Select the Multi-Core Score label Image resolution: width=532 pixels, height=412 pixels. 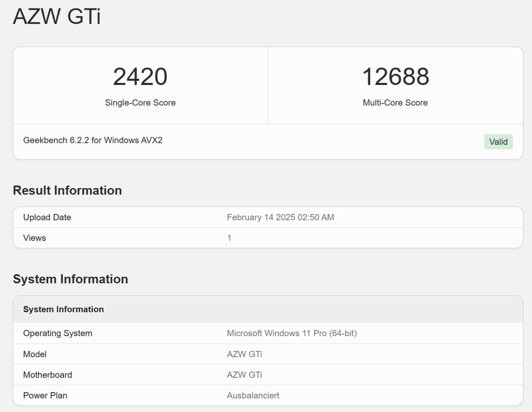pyautogui.click(x=395, y=103)
